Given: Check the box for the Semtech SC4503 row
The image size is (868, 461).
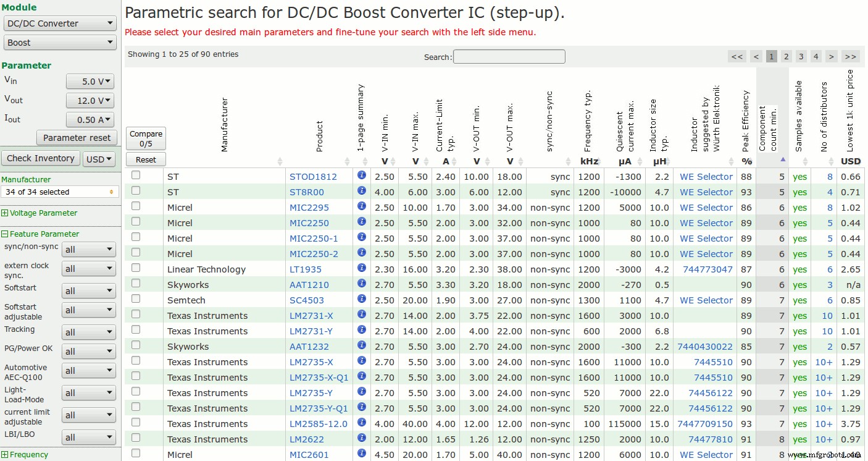Looking at the screenshot, I should tap(136, 299).
